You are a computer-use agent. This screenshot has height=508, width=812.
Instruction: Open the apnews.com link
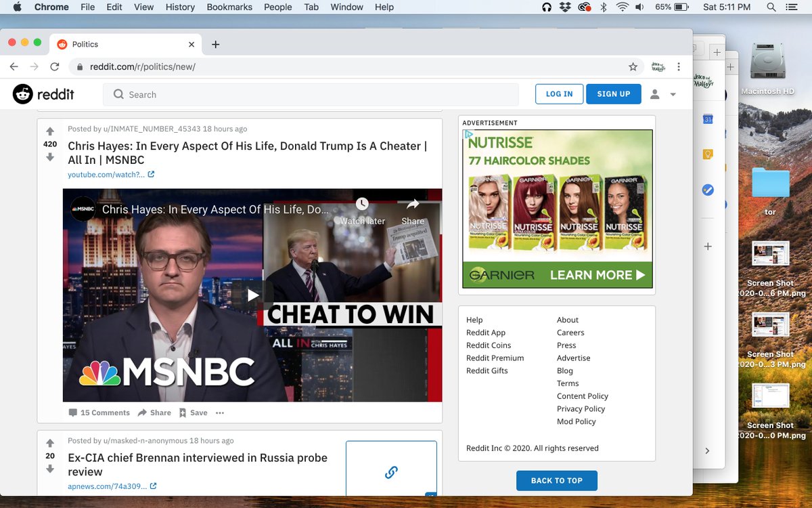point(112,486)
